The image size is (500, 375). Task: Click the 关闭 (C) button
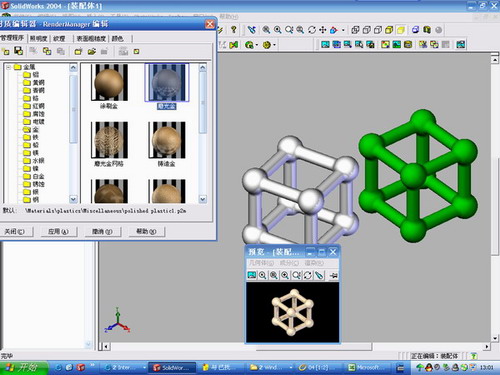pyautogui.click(x=15, y=231)
